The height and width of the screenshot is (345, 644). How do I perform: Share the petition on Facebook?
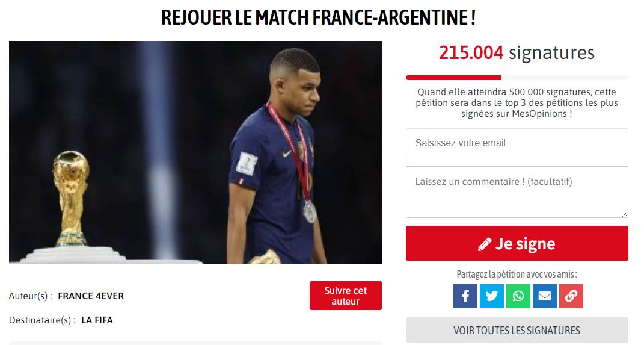[x=465, y=296]
